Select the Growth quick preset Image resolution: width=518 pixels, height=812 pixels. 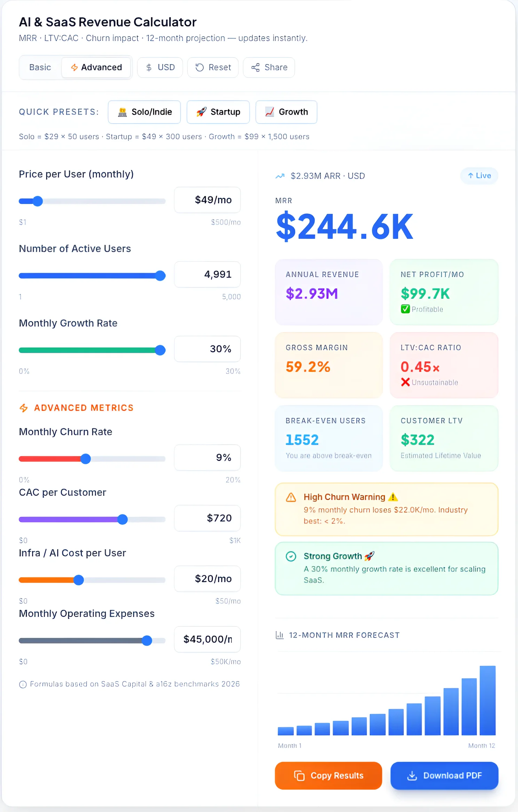(286, 112)
